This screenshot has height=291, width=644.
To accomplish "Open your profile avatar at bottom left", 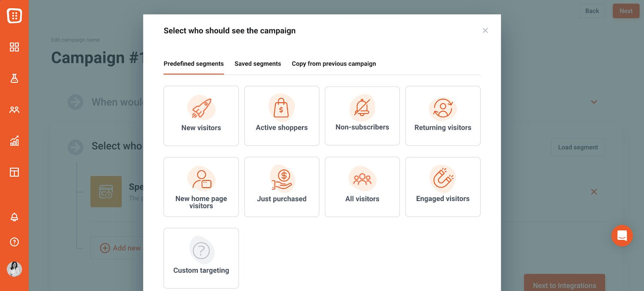I will [x=14, y=269].
